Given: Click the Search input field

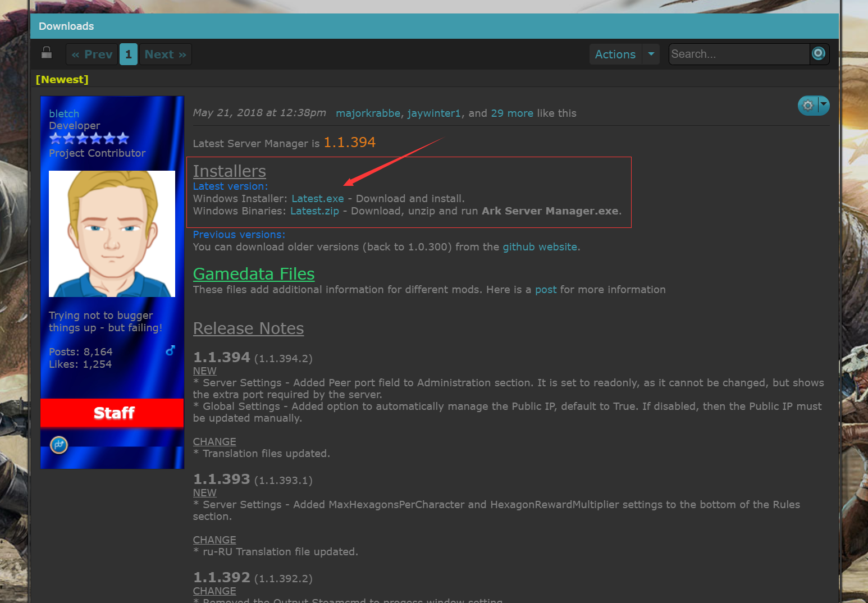Looking at the screenshot, I should click(x=739, y=54).
